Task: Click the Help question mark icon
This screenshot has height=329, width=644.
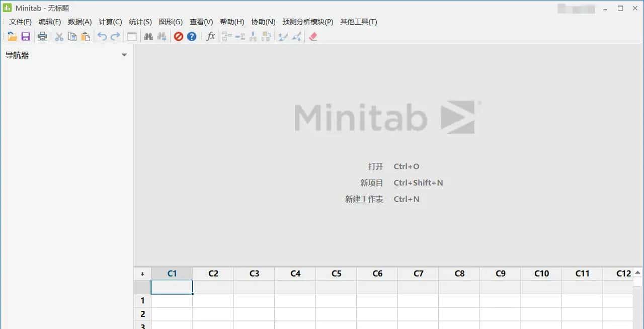Action: click(192, 36)
